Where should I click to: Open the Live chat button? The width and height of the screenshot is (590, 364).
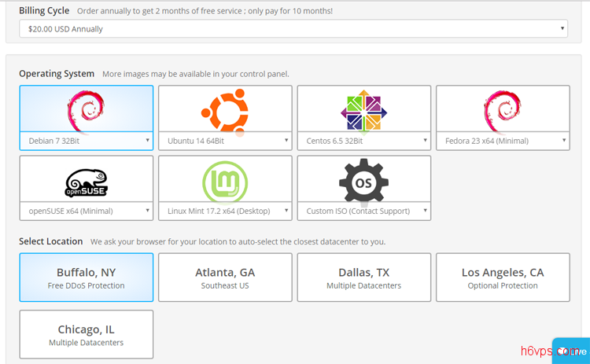571,351
